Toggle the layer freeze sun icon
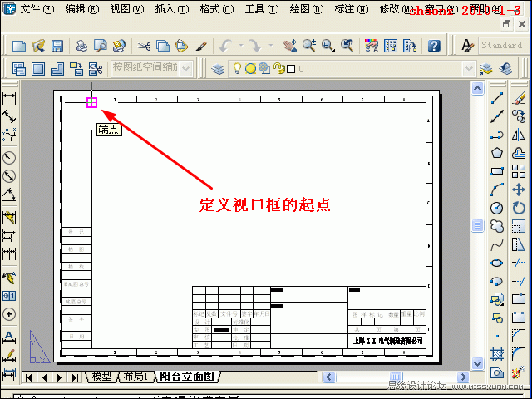Screen dimensions: 532x399 coord(250,68)
